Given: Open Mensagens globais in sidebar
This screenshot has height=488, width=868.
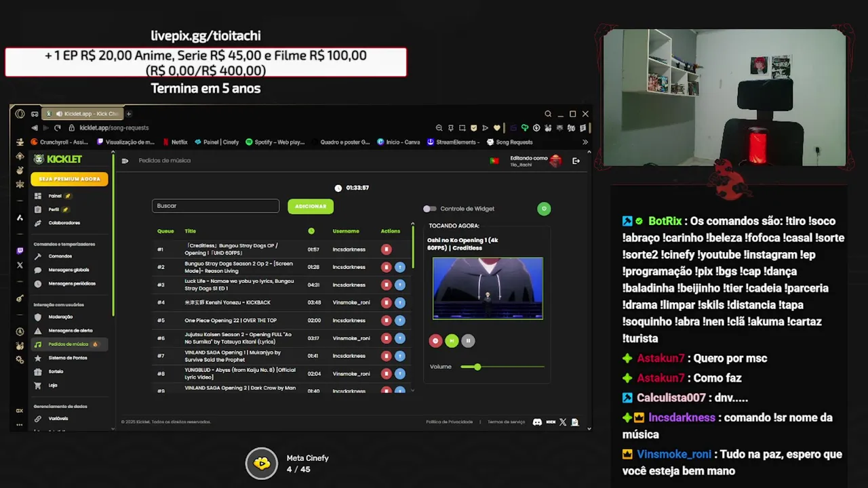Looking at the screenshot, I should [68, 270].
